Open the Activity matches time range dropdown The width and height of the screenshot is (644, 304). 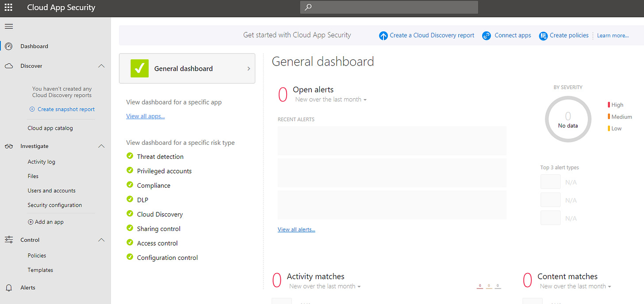[x=325, y=286]
